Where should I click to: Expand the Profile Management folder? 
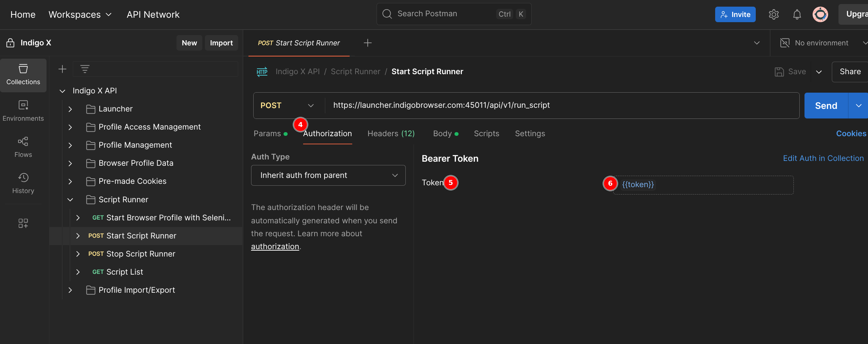pos(70,145)
